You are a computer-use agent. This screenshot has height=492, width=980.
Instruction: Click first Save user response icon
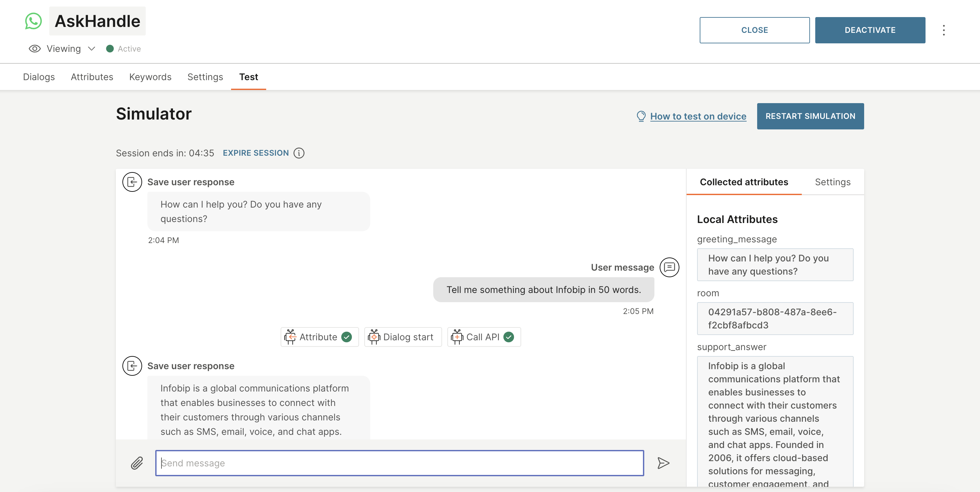tap(132, 182)
